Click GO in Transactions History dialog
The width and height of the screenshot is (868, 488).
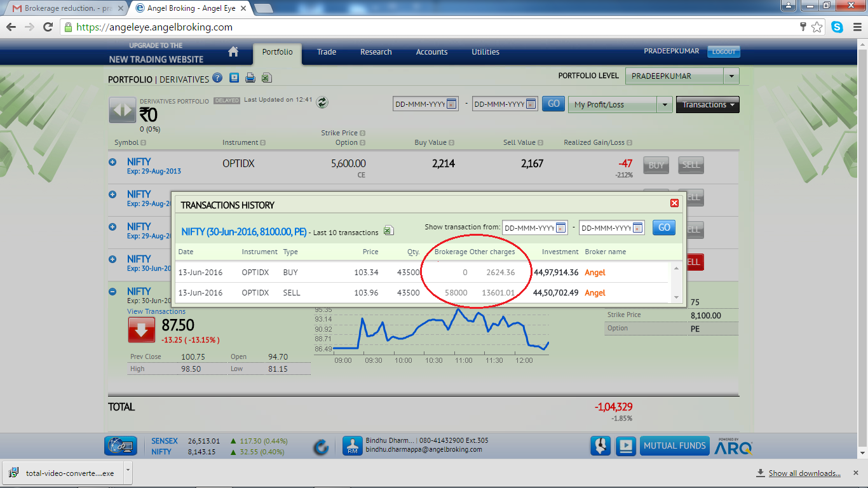pos(663,227)
